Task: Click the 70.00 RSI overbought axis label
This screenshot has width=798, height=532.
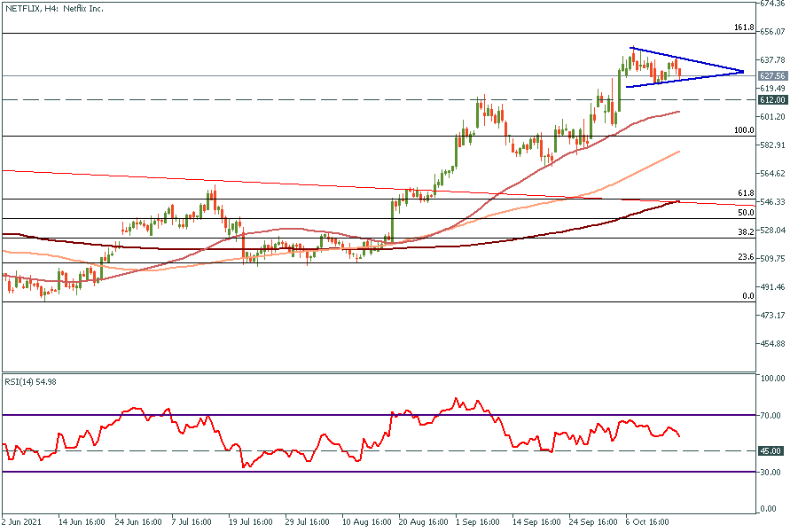Action: [x=771, y=415]
